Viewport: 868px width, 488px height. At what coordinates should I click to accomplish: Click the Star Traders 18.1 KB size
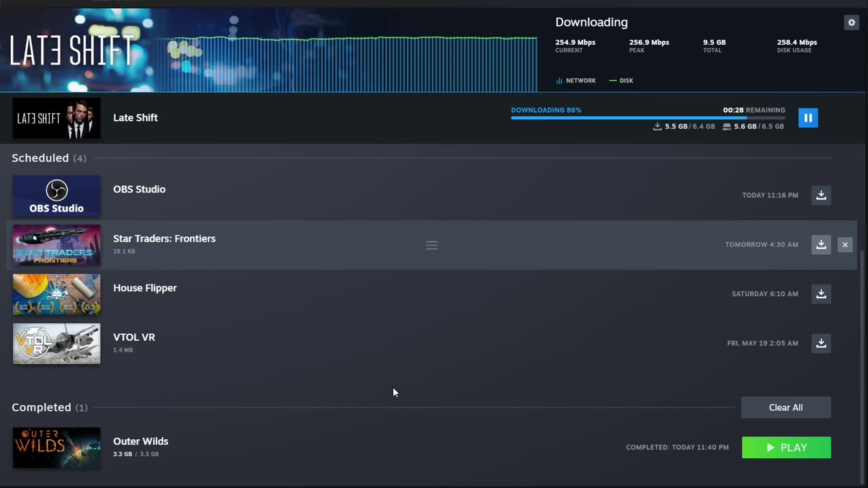point(124,251)
